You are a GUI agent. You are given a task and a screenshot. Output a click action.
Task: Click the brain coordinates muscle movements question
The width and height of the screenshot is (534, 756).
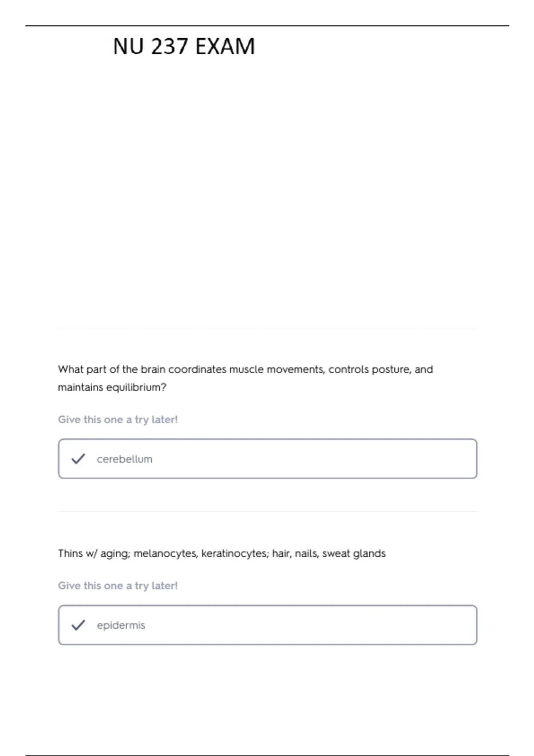coord(245,378)
